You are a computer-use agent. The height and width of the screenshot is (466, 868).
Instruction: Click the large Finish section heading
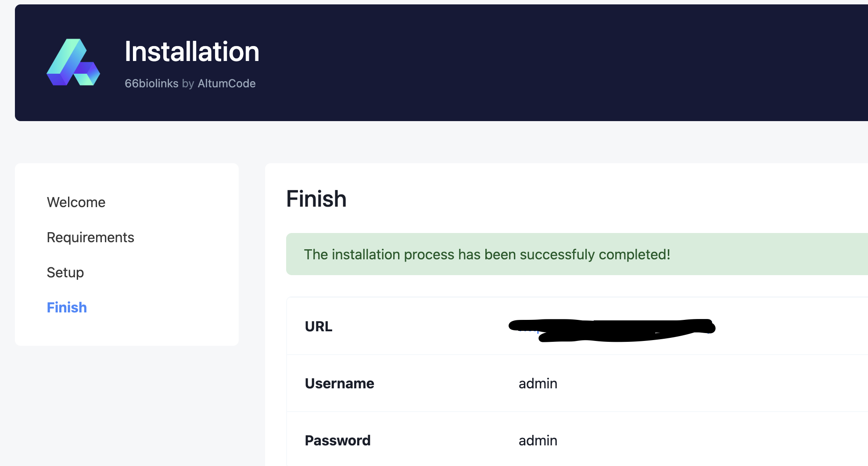[316, 199]
